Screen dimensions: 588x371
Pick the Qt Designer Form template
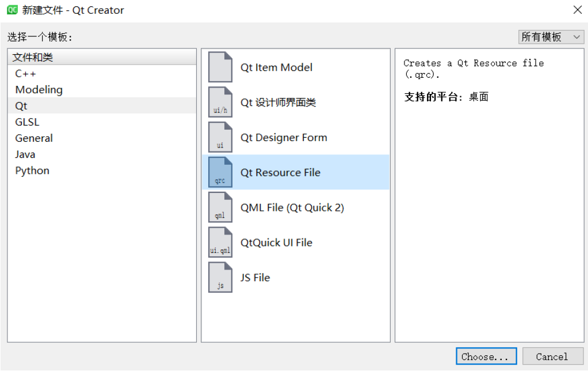(296, 138)
